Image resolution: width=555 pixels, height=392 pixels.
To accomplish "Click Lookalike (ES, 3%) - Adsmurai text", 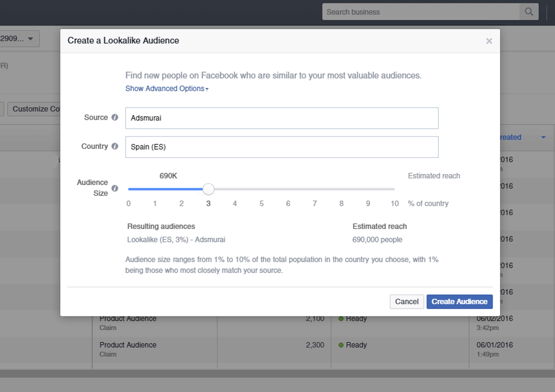I will click(x=176, y=240).
